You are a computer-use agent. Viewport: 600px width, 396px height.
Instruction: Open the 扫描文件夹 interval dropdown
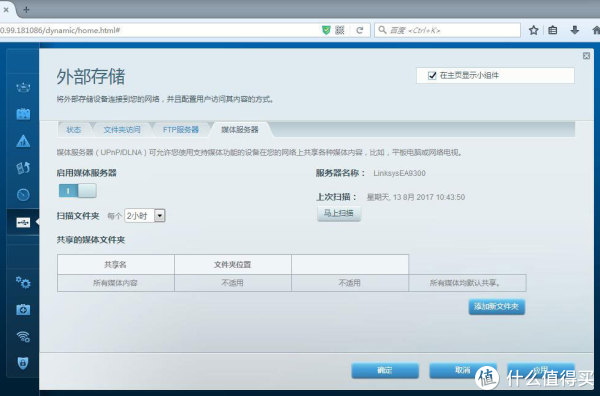click(145, 216)
